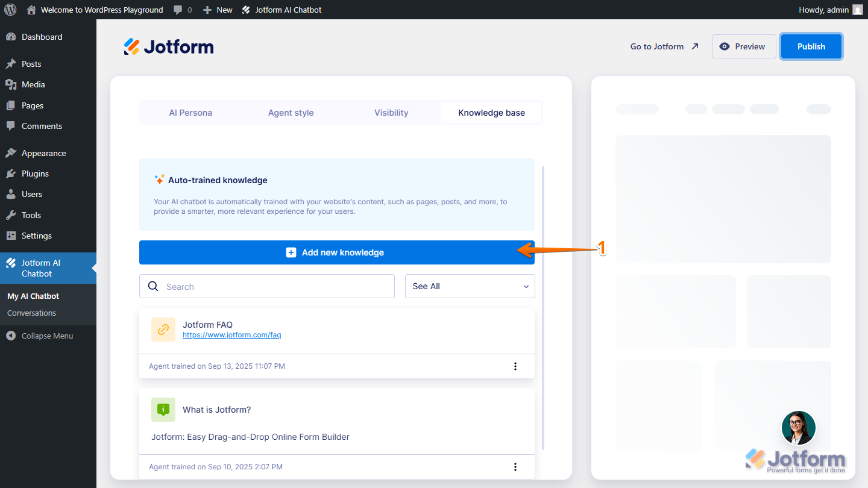Click the Jotform logo in header
Viewport: 868px width, 488px height.
point(169,46)
